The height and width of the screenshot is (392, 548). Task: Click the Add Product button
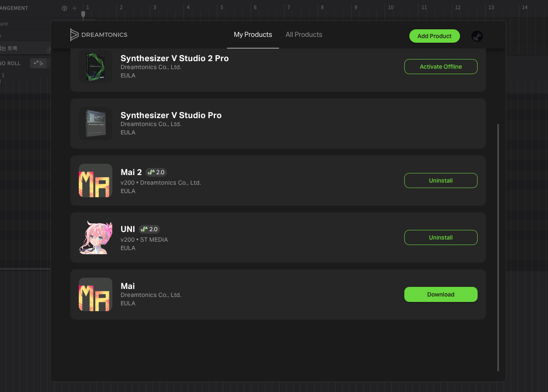(434, 36)
